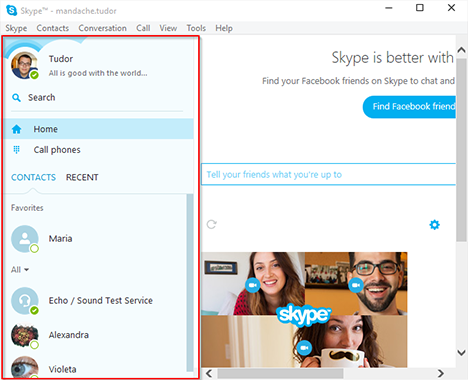
Task: Click the main pane scroll down arrow
Action: click(461, 352)
